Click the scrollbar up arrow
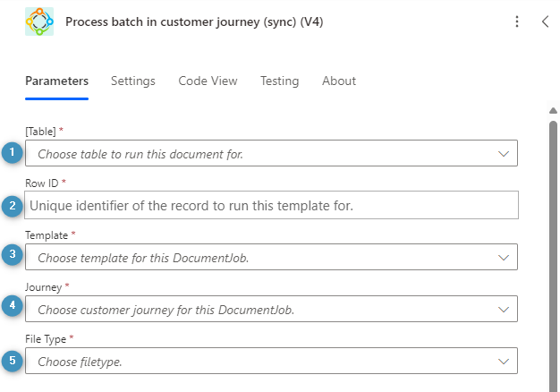This screenshot has height=392, width=560. click(x=553, y=111)
